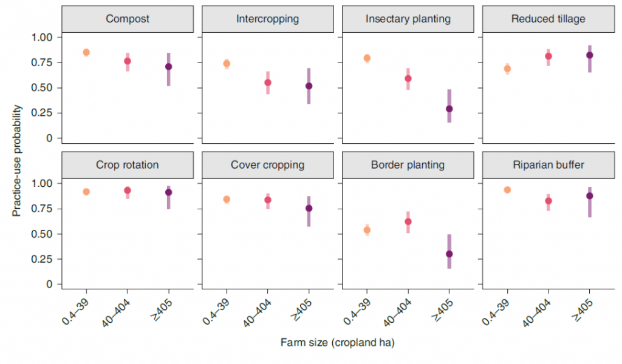Select the Riparian buffer panel title
This screenshot has width=622, height=364.
[548, 164]
